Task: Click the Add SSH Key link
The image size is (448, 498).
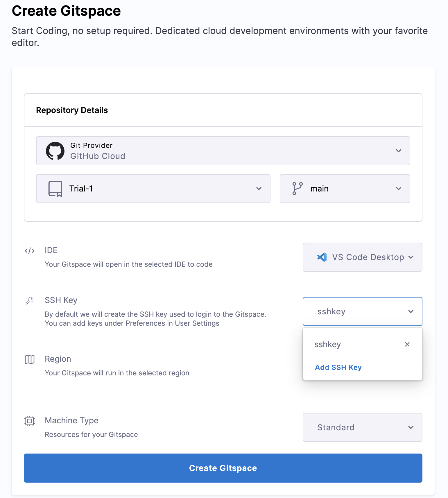Action: [x=338, y=368]
